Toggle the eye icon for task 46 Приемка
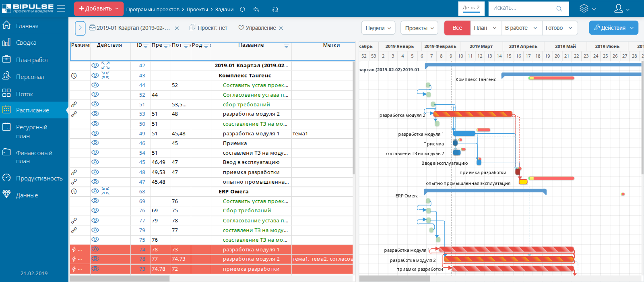The image size is (644, 282). (x=95, y=143)
